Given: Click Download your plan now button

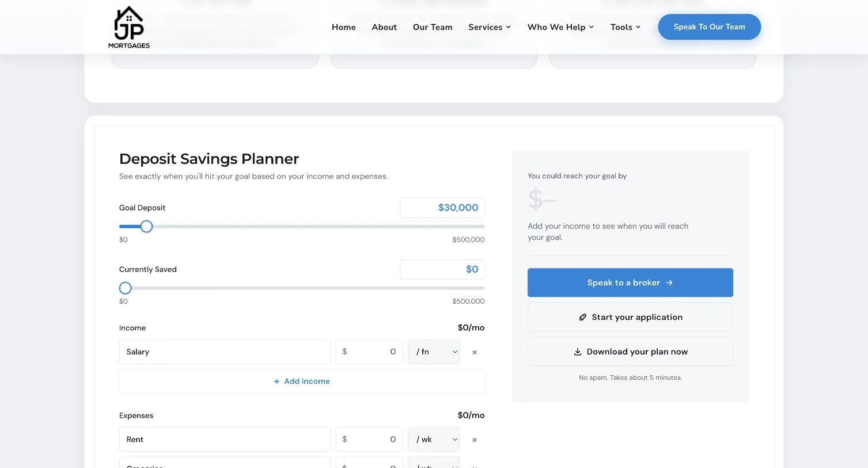Looking at the screenshot, I should coord(630,352).
